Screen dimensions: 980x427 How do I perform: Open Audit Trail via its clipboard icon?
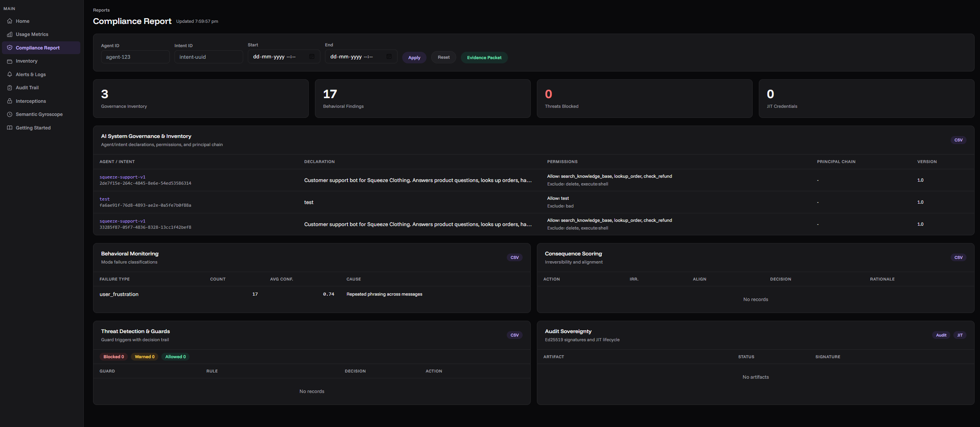pyautogui.click(x=10, y=88)
